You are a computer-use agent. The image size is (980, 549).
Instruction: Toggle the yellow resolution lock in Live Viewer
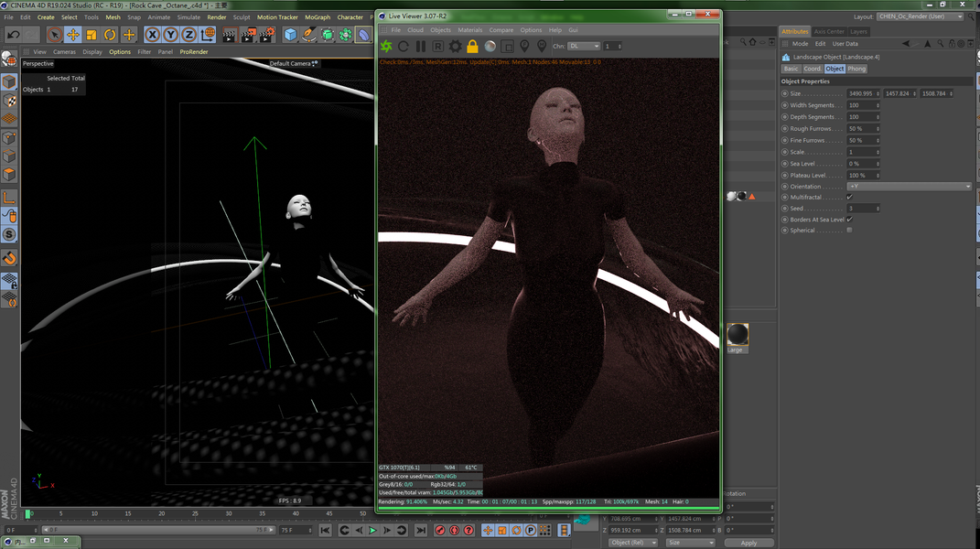[472, 47]
